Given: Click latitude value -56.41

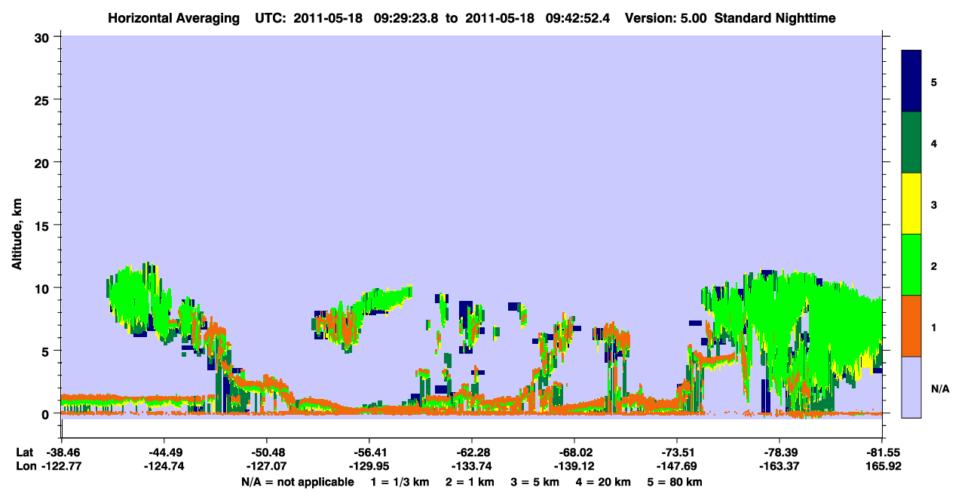Looking at the screenshot, I should pyautogui.click(x=369, y=452).
